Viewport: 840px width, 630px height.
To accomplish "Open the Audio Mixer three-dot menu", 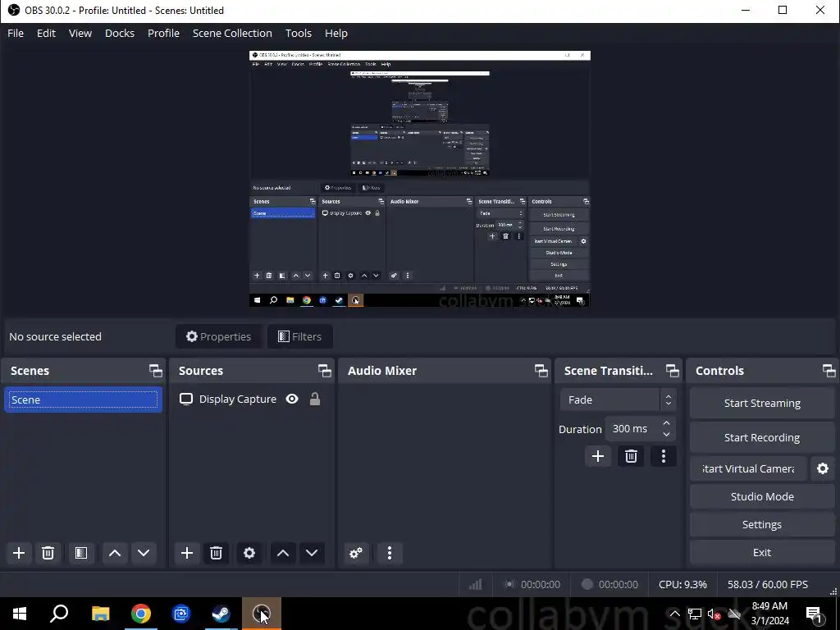I will 390,553.
